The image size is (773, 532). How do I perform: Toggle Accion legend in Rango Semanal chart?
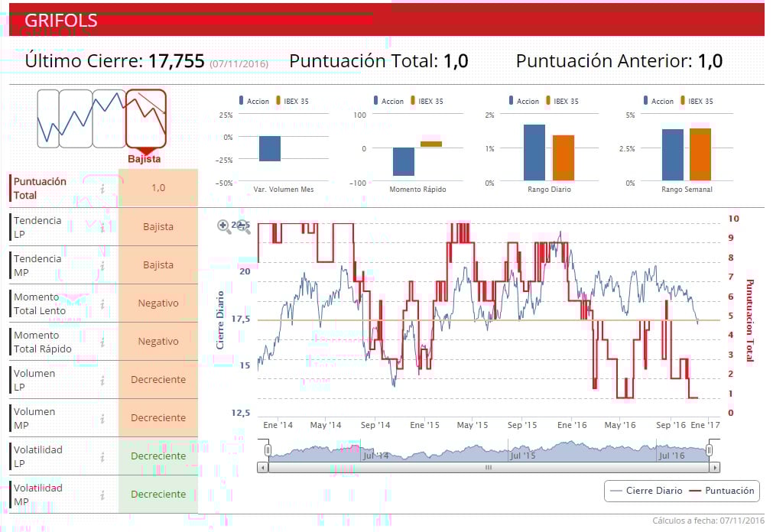[x=658, y=101]
